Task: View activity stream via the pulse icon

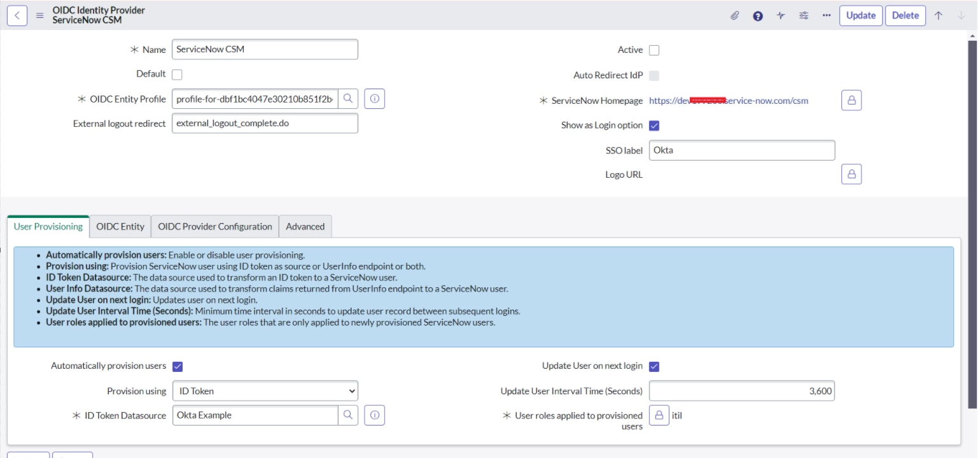Action: [780, 15]
